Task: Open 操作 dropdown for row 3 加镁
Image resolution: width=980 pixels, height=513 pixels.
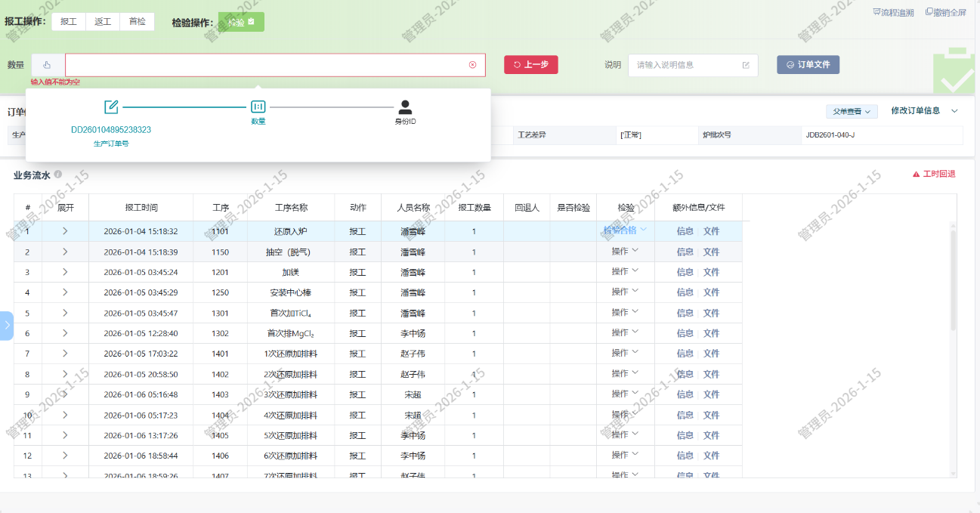Action: tap(625, 271)
